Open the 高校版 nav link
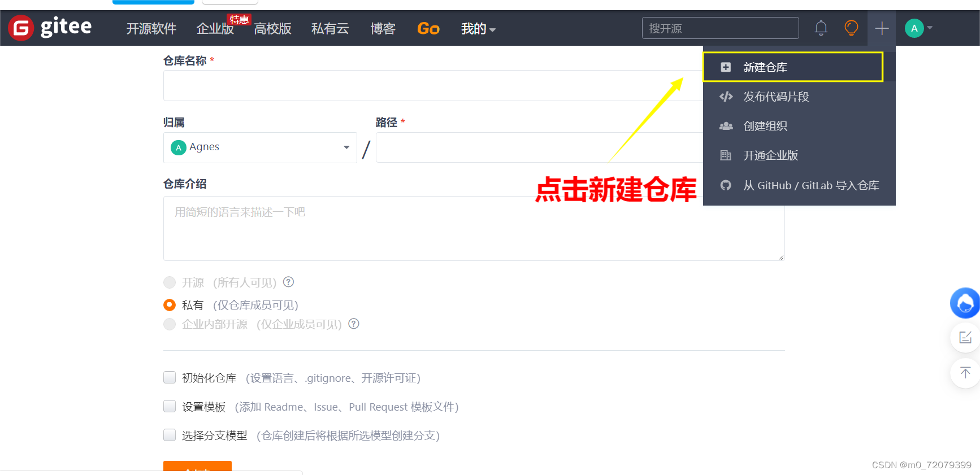Viewport: 980px width, 475px height. 272,29
